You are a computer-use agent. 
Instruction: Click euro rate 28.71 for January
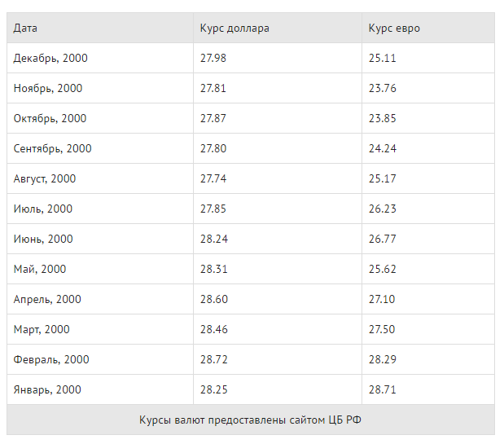[x=382, y=390]
